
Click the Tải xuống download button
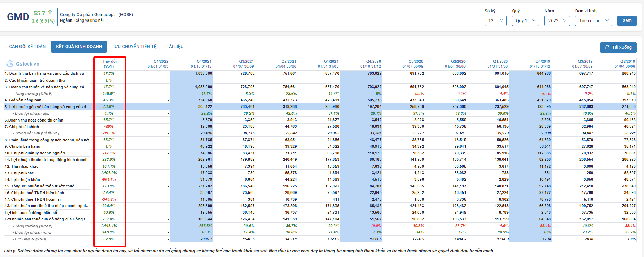[x=618, y=47]
